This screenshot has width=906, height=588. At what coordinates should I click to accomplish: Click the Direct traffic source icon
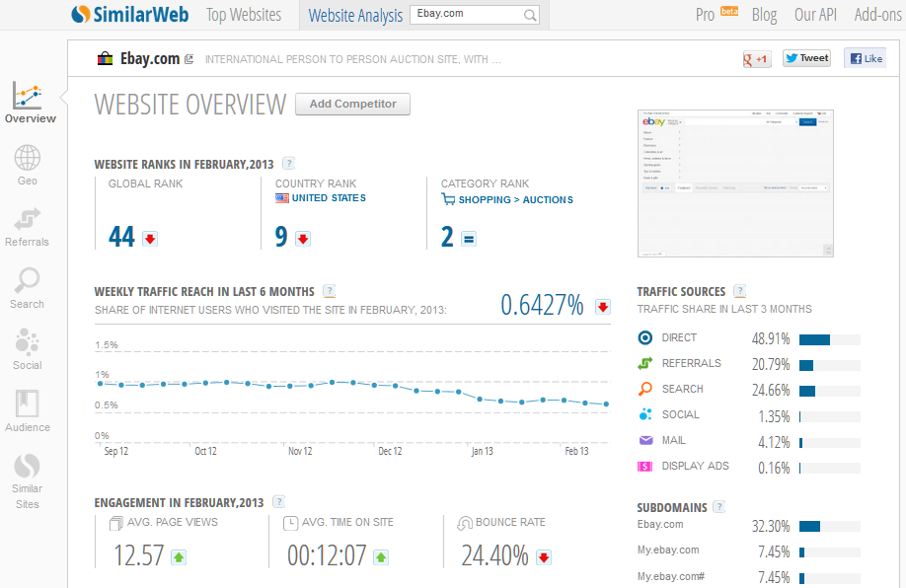644,337
